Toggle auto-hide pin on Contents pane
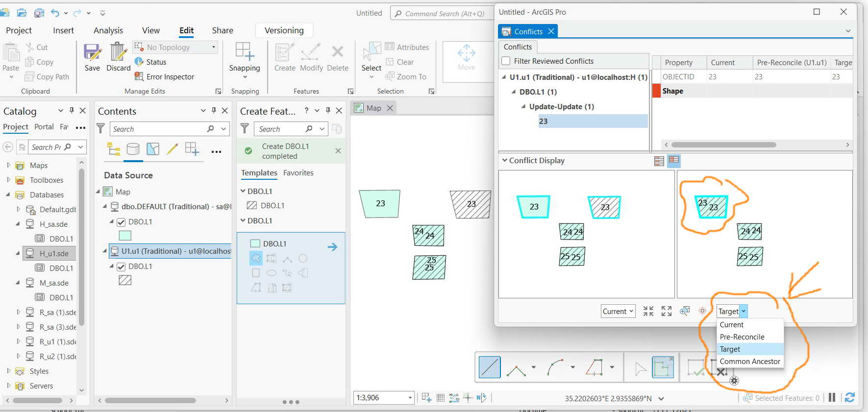Image resolution: width=868 pixels, height=412 pixels. [x=214, y=110]
